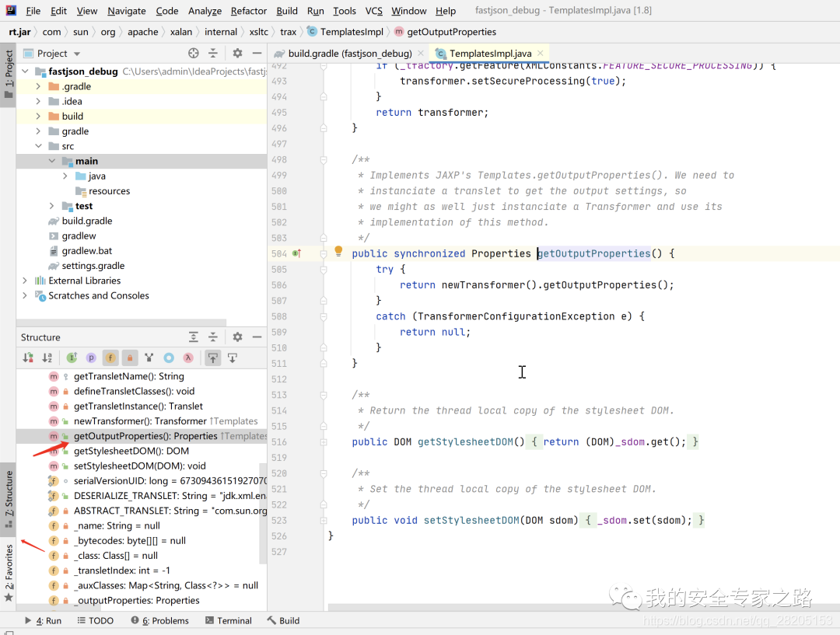Expand the build folder

click(38, 116)
